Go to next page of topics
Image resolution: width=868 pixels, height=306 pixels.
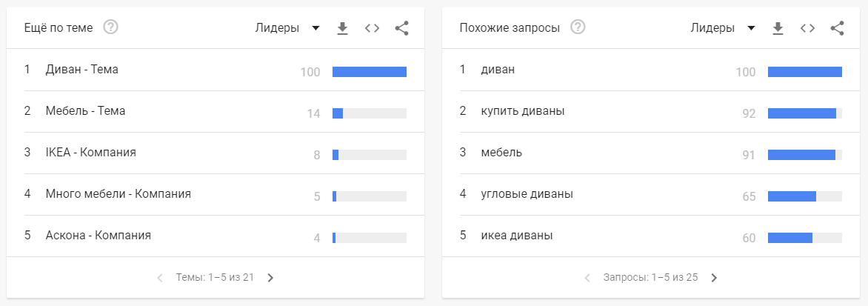[x=270, y=278]
